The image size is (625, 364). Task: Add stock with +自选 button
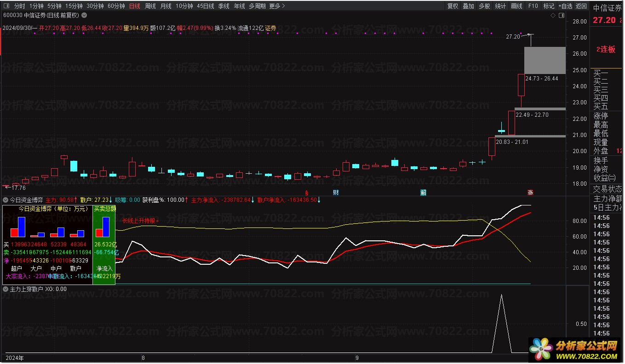(x=566, y=6)
